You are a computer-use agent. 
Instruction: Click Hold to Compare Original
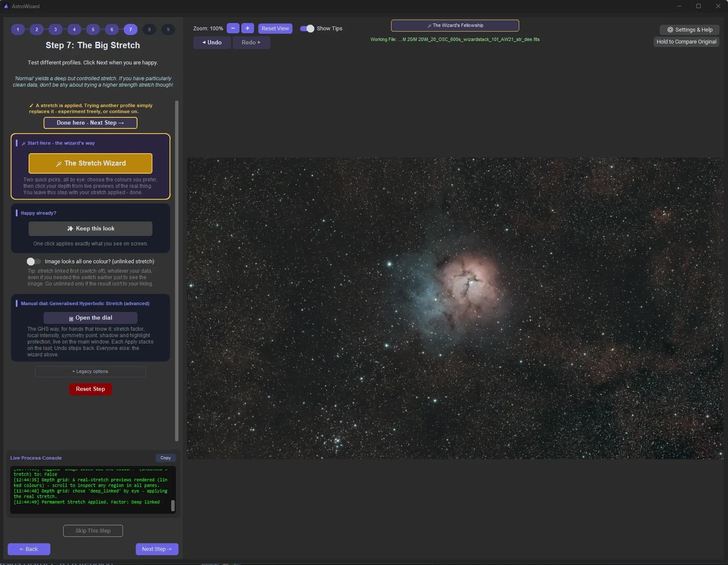(686, 41)
